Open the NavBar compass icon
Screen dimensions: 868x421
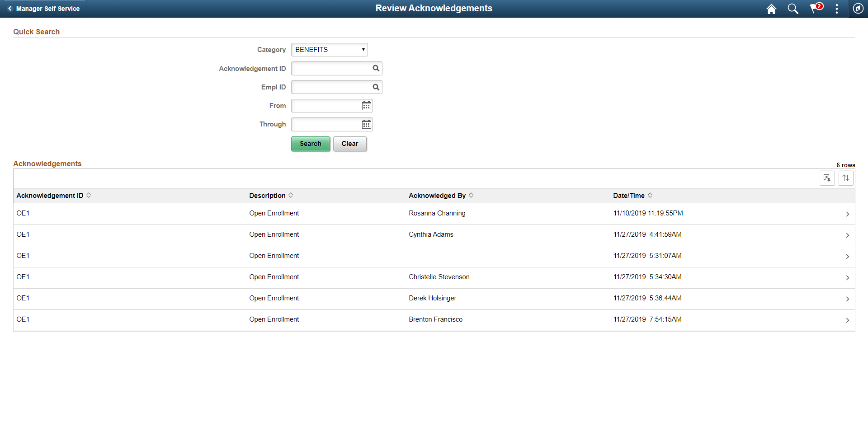[x=858, y=8]
